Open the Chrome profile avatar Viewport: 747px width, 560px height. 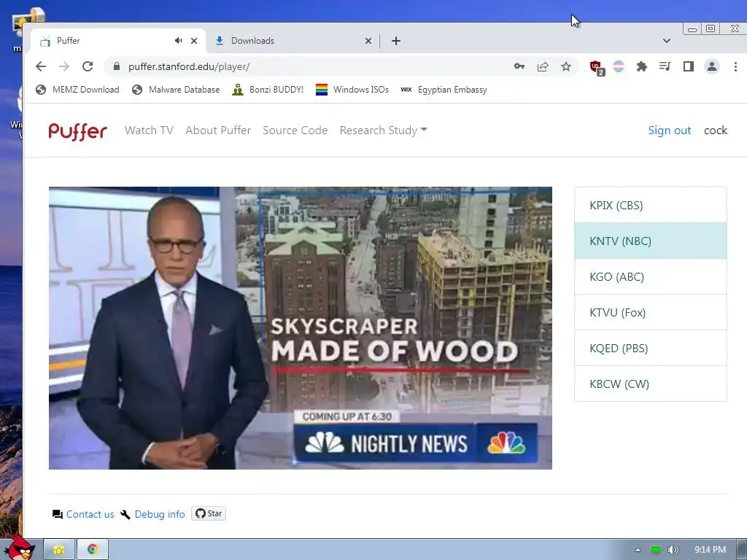tap(712, 66)
